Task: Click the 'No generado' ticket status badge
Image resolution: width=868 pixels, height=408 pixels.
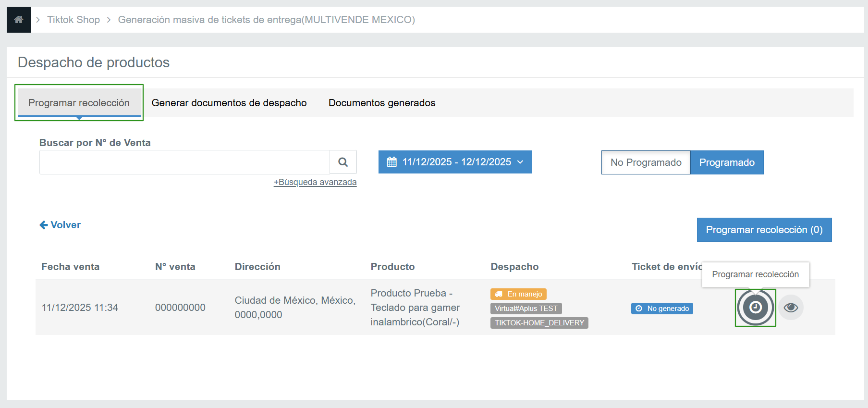Action: (662, 309)
